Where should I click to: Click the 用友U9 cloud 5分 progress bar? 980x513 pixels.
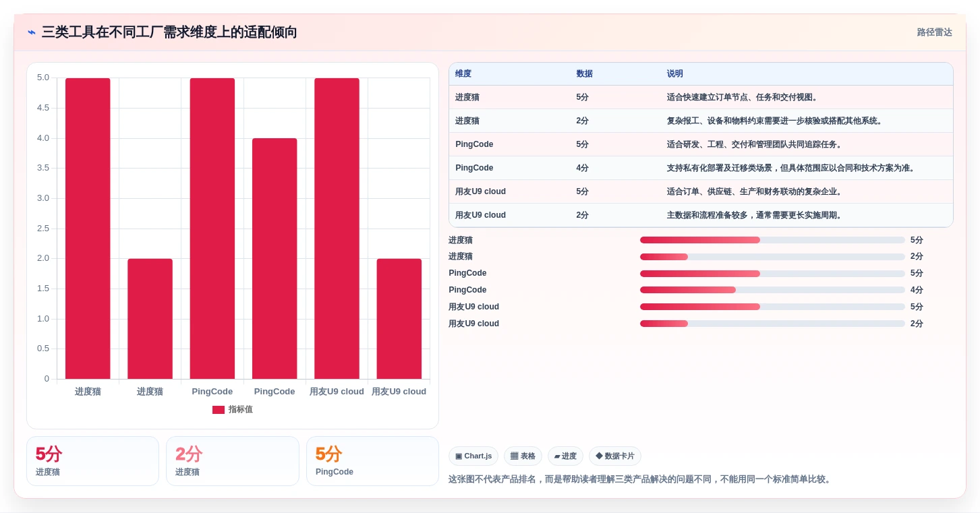772,307
